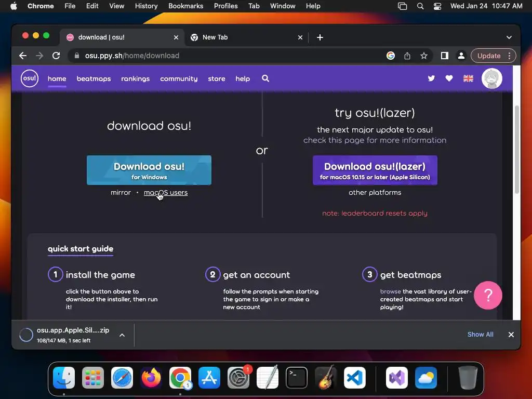Open System Settings from the Dock
The image size is (532, 399).
click(238, 378)
